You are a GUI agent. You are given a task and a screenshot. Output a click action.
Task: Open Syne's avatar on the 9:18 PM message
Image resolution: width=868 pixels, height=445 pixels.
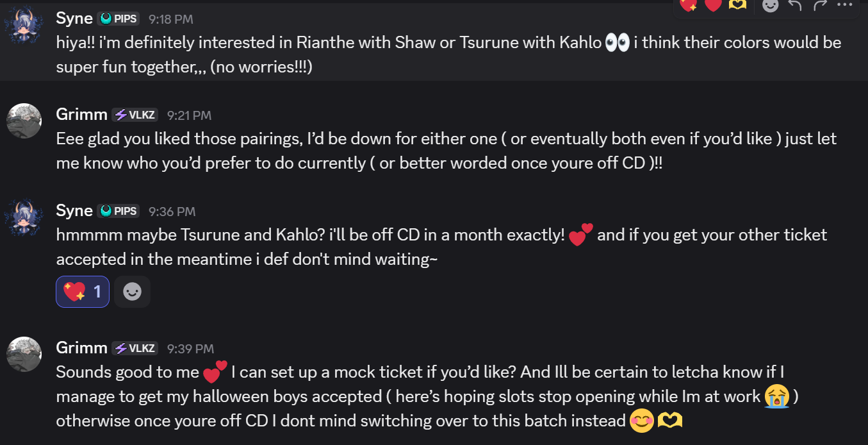24,26
